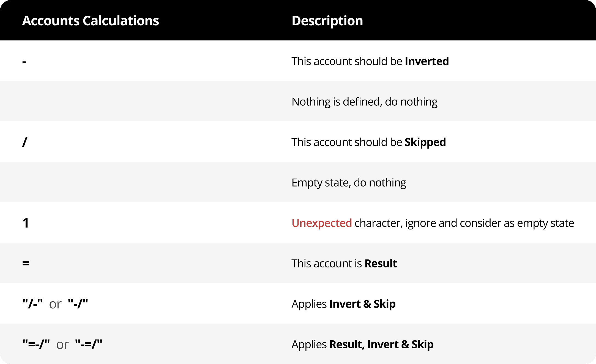Click the "Applies Invert & Skip" description
Viewport: 596px width, 364px height.
pyautogui.click(x=343, y=304)
